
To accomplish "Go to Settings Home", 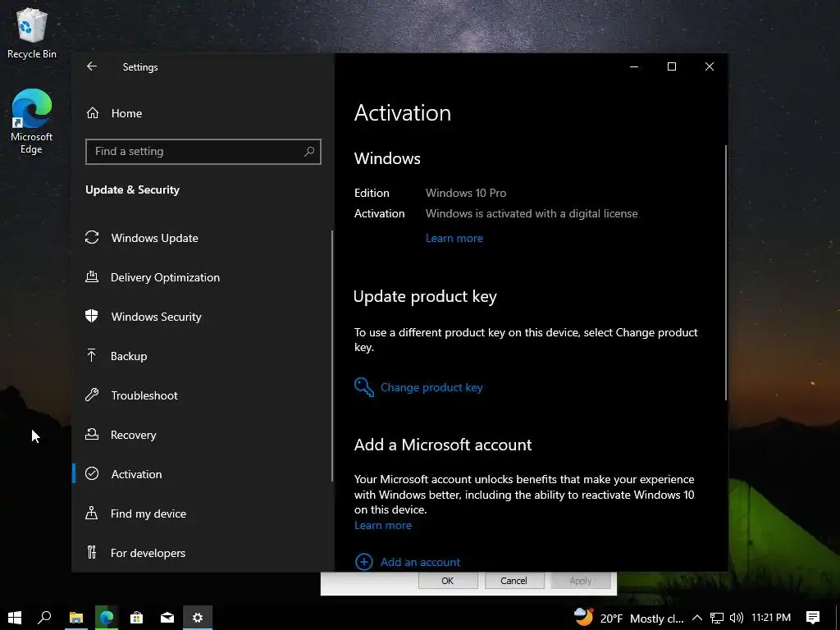I will pos(126,113).
